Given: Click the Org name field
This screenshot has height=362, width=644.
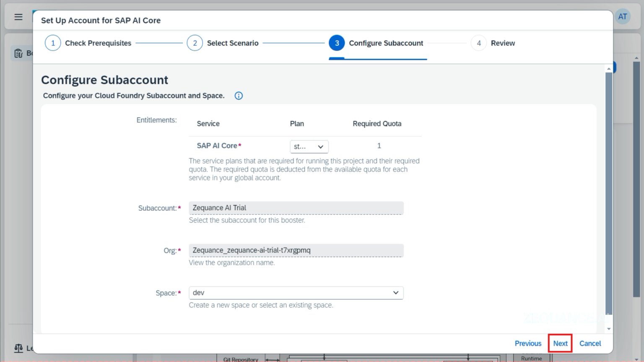Looking at the screenshot, I should tap(296, 250).
